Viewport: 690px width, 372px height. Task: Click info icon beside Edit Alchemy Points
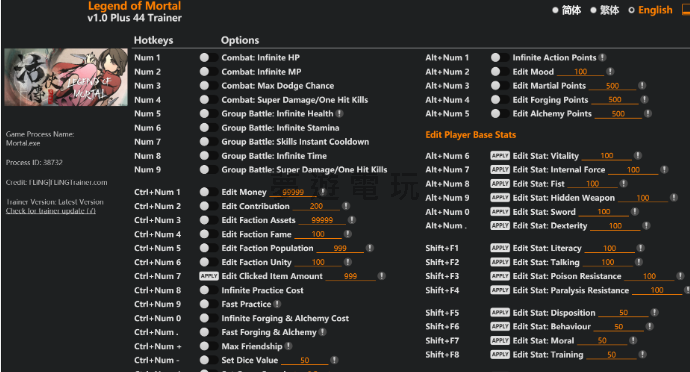(x=648, y=114)
